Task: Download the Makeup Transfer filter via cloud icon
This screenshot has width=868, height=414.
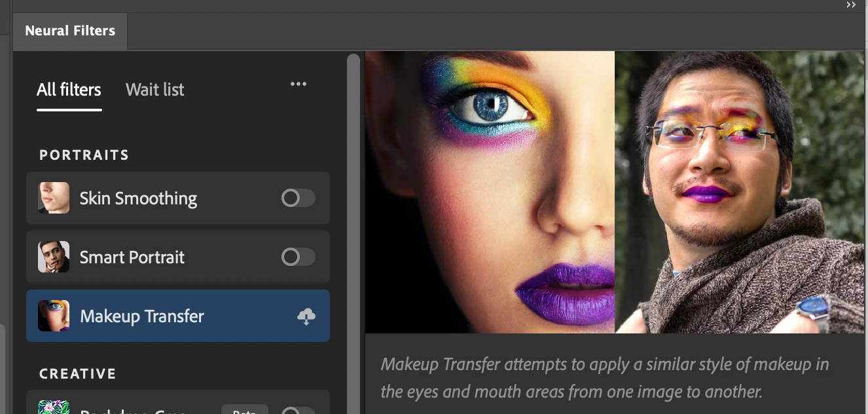Action: tap(306, 316)
